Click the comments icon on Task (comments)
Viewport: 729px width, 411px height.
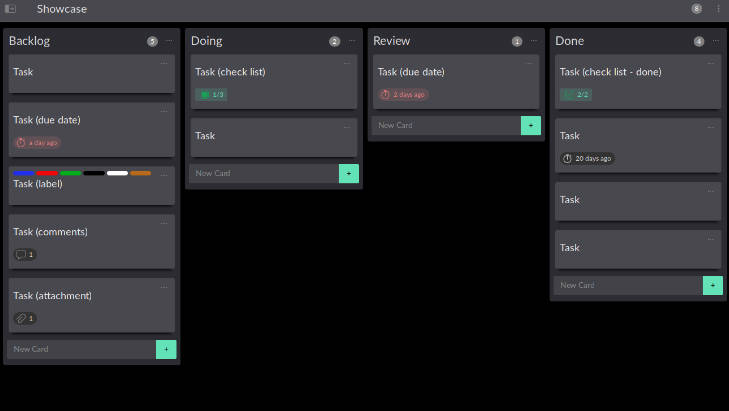20,254
